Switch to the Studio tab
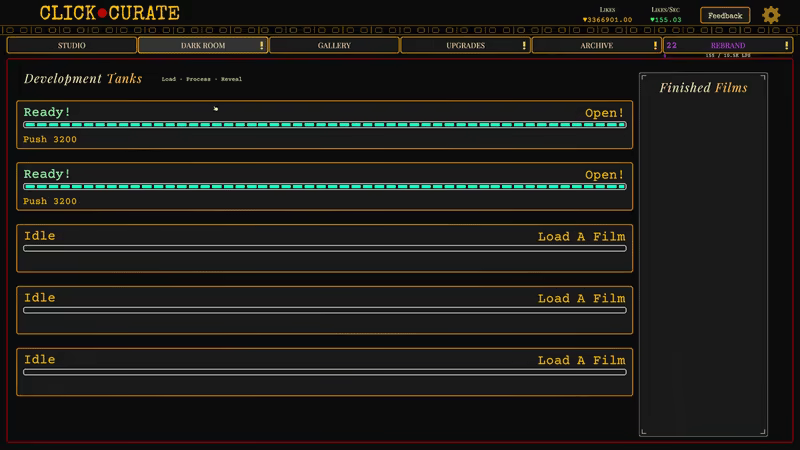Image resolution: width=800 pixels, height=450 pixels. (x=71, y=45)
